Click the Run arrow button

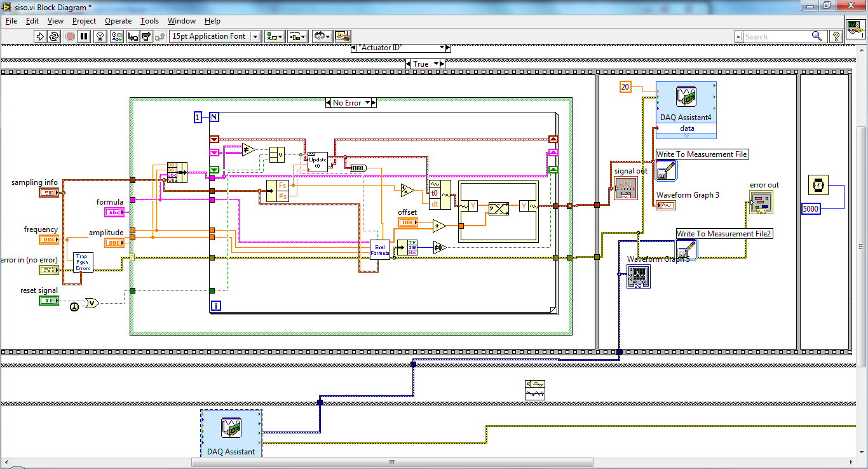[39, 36]
